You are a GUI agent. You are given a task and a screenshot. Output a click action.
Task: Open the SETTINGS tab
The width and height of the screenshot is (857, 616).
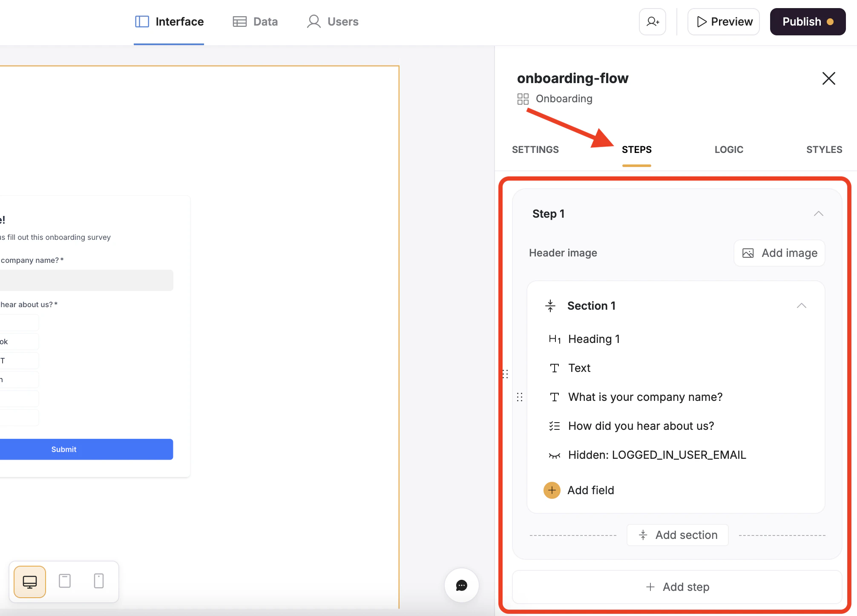535,150
